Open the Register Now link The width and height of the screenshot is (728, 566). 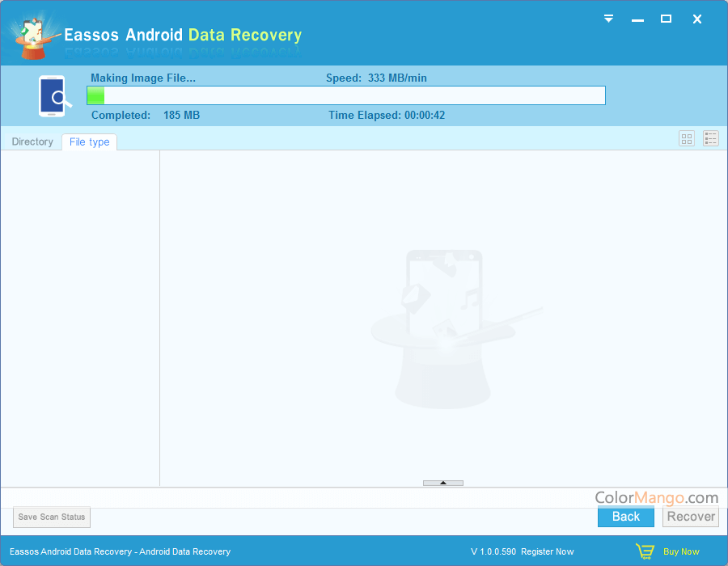pyautogui.click(x=547, y=551)
